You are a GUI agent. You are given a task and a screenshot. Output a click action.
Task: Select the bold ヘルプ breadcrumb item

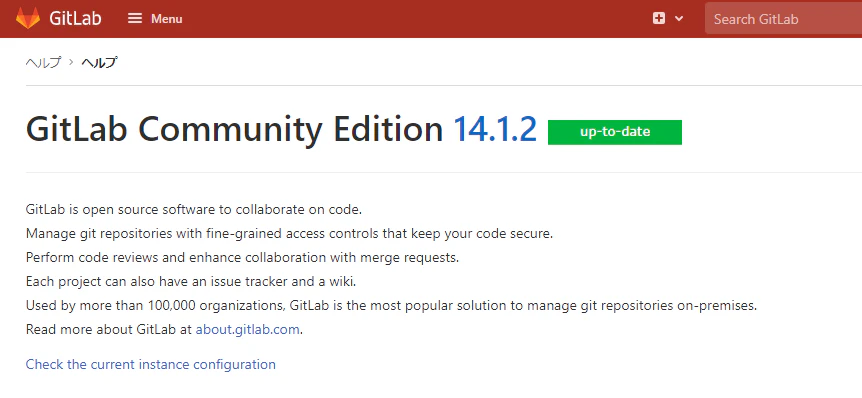[100, 62]
